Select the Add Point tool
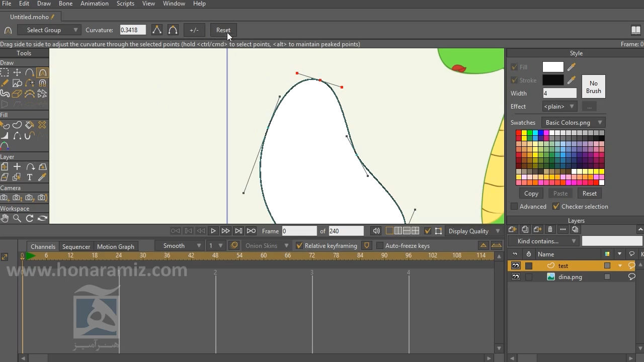The height and width of the screenshot is (362, 644). (30, 72)
